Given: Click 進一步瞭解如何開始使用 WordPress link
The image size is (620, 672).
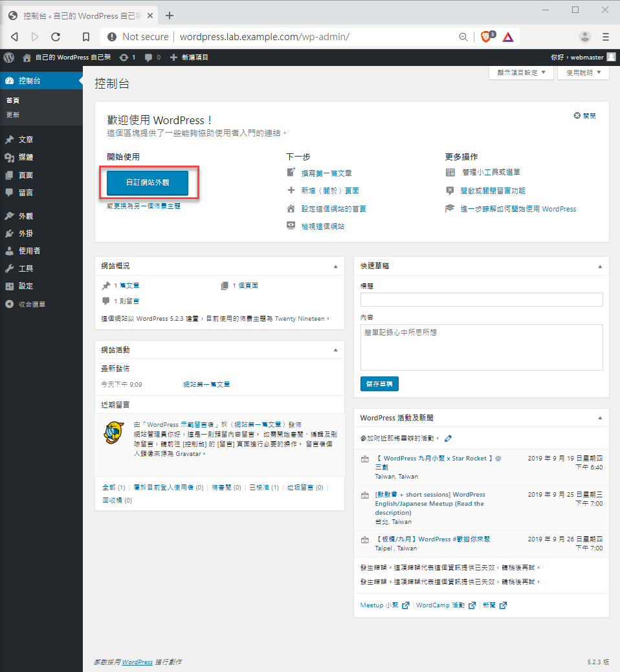Looking at the screenshot, I should 518,209.
